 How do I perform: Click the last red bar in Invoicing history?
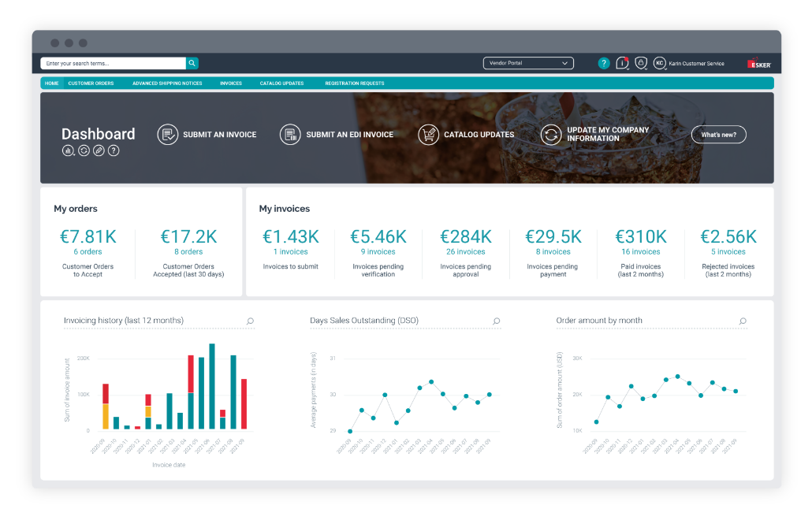(244, 404)
